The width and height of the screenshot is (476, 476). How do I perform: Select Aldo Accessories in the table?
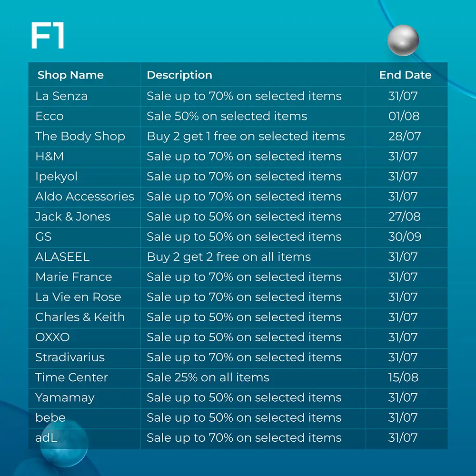coord(85,197)
